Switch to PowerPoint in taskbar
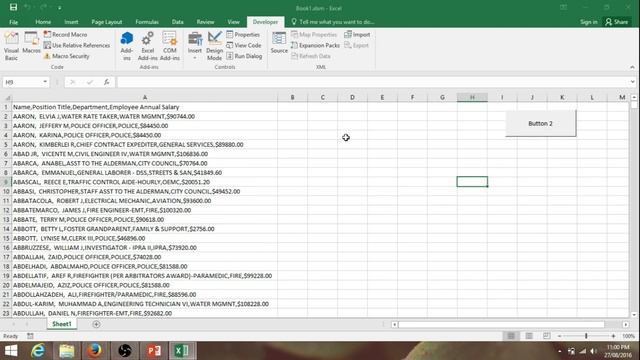Viewport: 640px width, 360px height. click(x=153, y=351)
